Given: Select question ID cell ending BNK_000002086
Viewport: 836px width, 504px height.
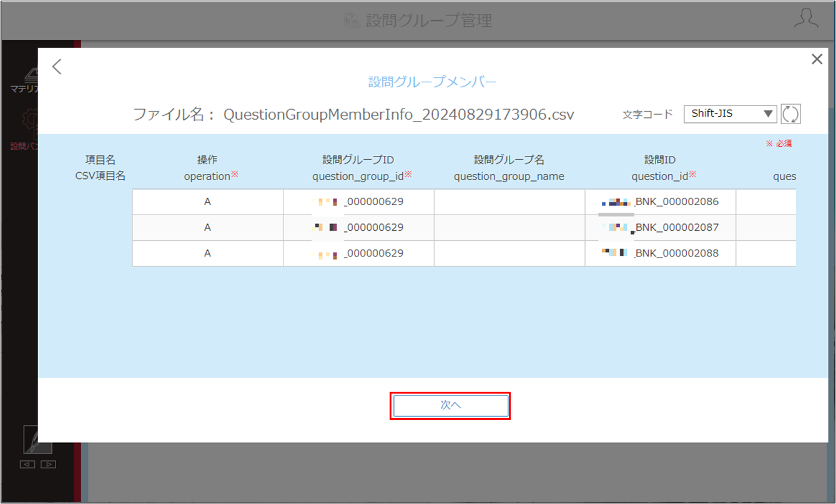Looking at the screenshot, I should click(x=661, y=202).
